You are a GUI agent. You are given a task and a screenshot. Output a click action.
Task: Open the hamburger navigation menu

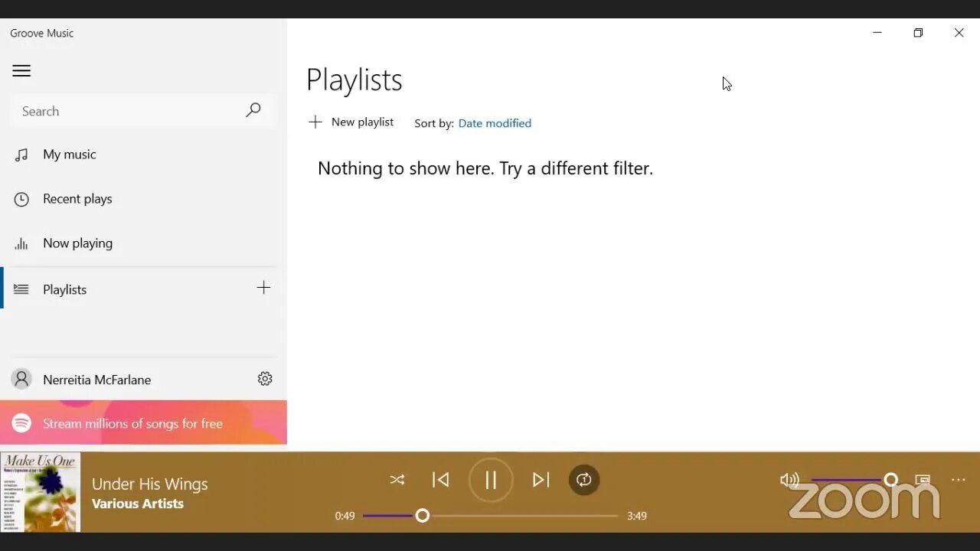(21, 70)
